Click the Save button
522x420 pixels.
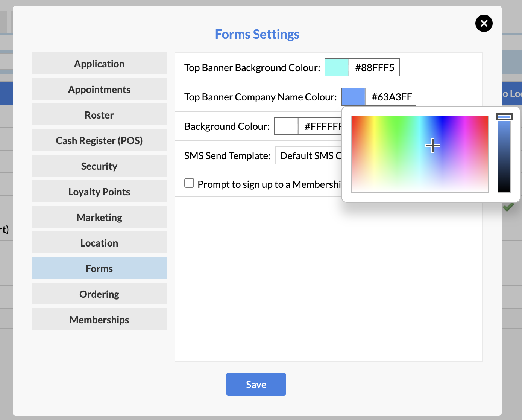pos(256,384)
